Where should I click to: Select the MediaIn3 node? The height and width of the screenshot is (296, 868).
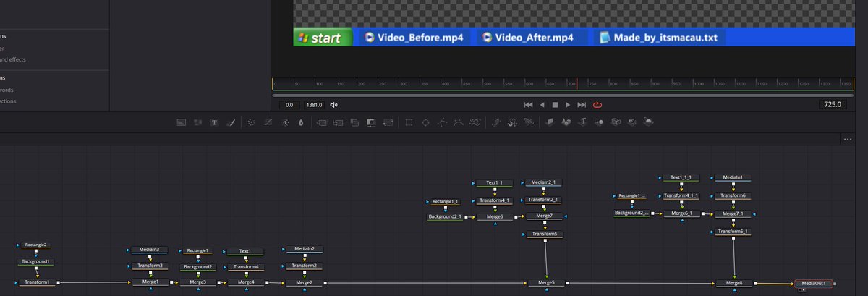(150, 250)
